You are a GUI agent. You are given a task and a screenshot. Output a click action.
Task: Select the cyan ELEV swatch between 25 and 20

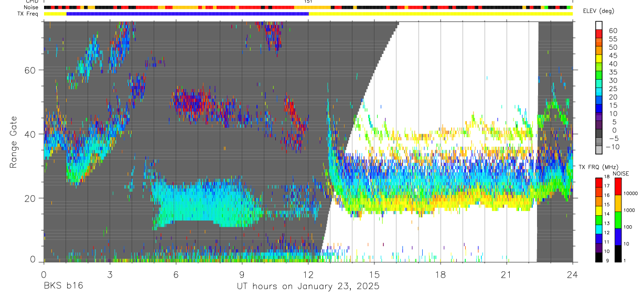pyautogui.click(x=599, y=92)
